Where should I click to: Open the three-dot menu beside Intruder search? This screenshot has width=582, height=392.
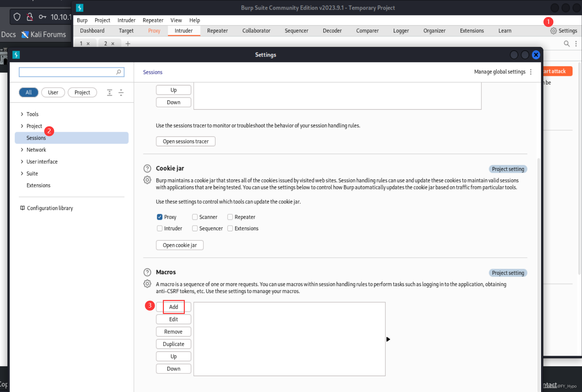click(576, 44)
